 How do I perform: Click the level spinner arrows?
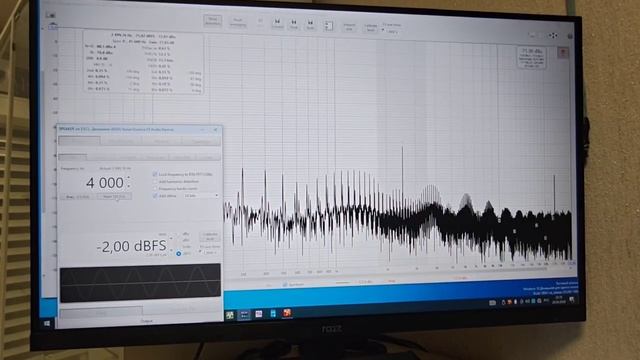pos(171,244)
